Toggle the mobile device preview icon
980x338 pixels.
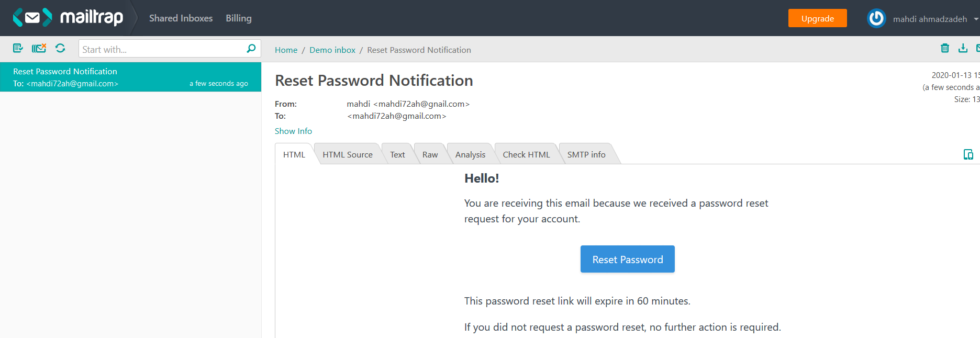tap(968, 154)
